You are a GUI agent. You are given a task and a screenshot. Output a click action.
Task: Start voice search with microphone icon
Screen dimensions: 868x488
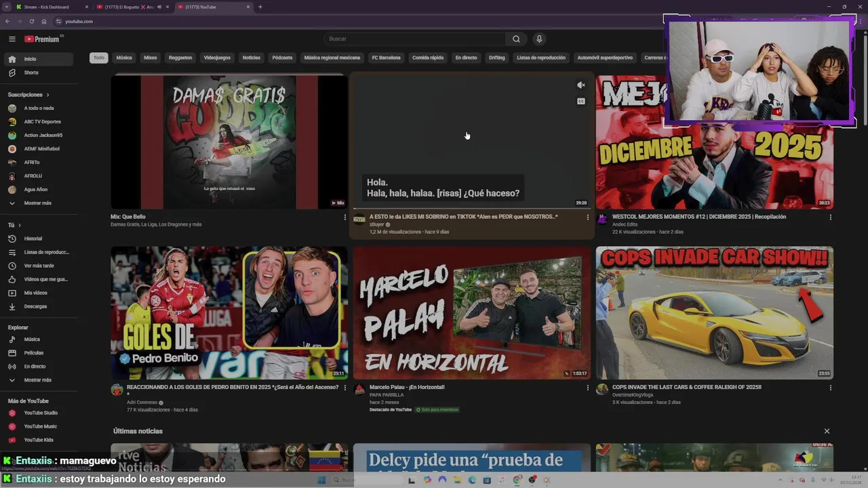[x=539, y=39]
